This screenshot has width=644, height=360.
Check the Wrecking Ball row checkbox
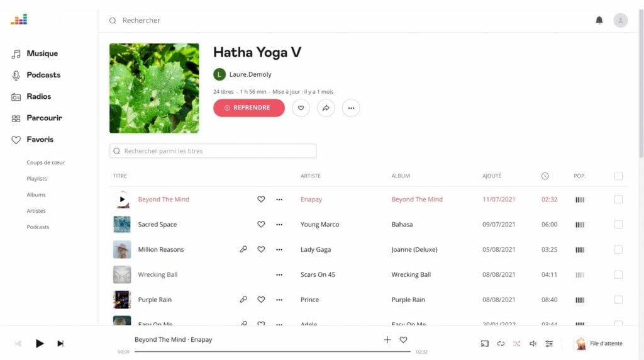point(618,274)
